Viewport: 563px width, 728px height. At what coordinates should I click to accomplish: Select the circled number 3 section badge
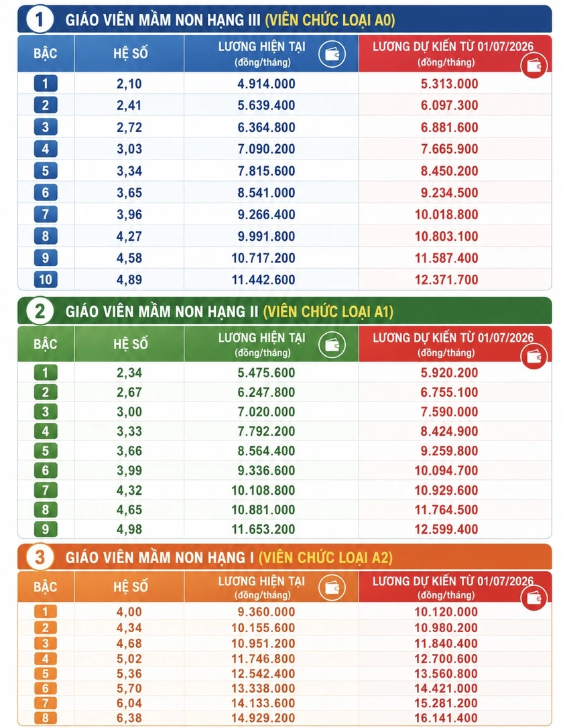click(x=40, y=556)
